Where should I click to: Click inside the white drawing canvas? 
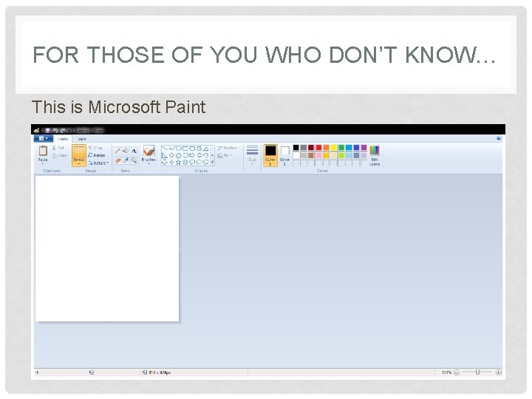(x=107, y=248)
